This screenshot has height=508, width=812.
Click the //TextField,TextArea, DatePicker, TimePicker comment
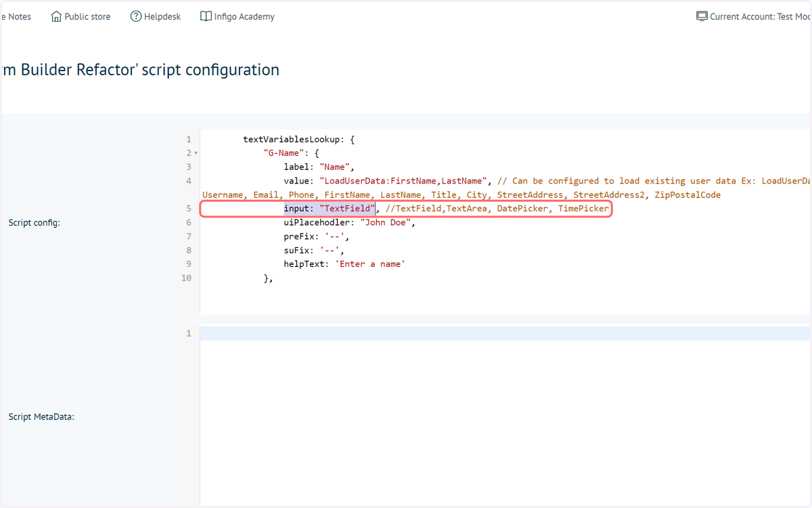point(497,209)
